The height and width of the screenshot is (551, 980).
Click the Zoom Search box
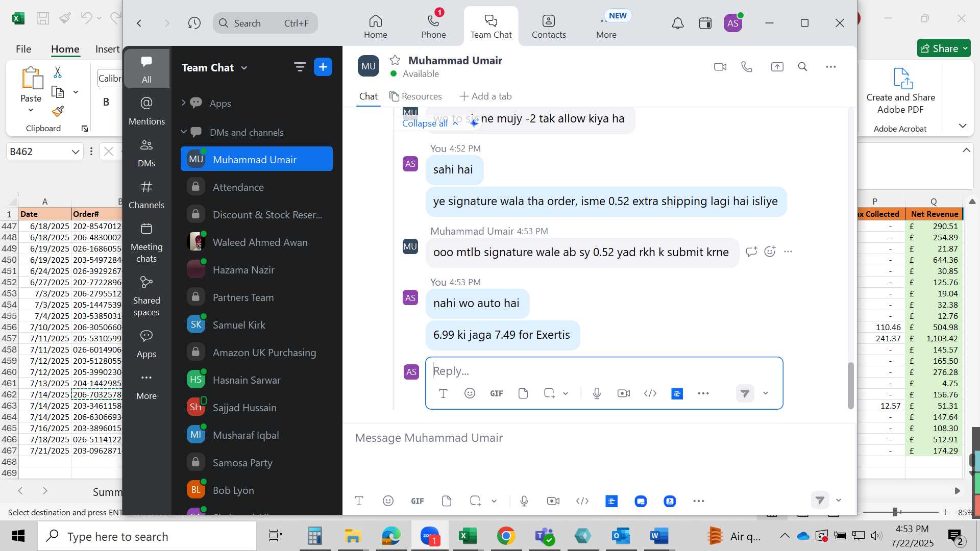coord(265,23)
